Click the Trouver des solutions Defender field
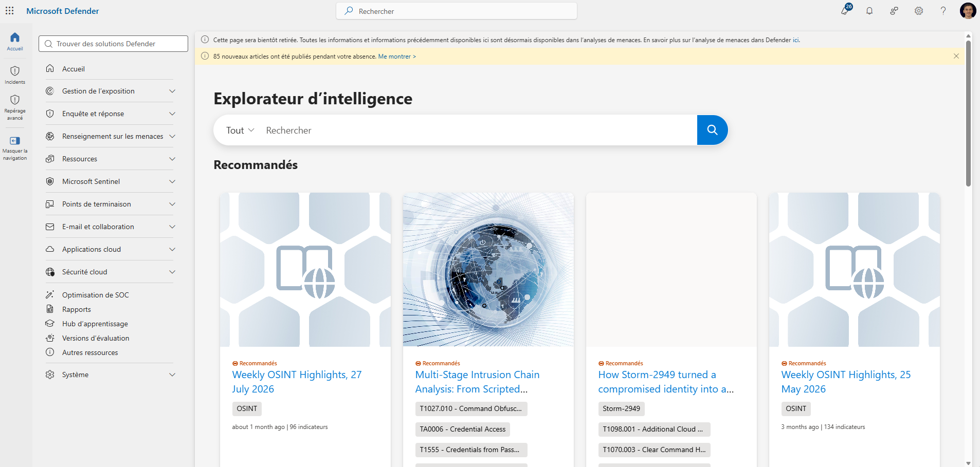Viewport: 980px width, 467px height. pyautogui.click(x=113, y=44)
